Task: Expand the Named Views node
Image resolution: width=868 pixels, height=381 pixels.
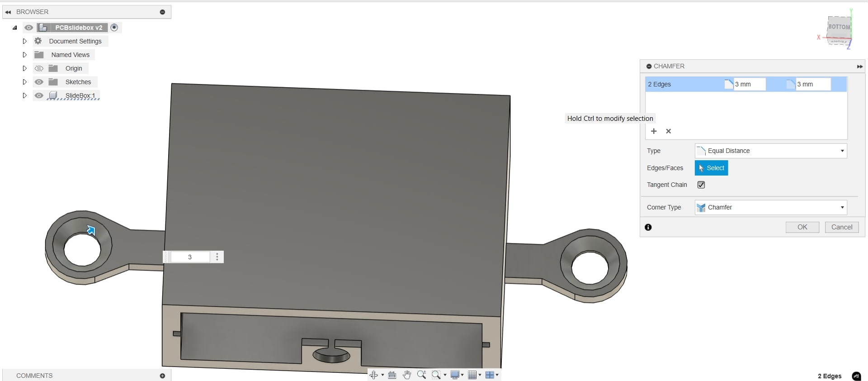Action: [25, 55]
